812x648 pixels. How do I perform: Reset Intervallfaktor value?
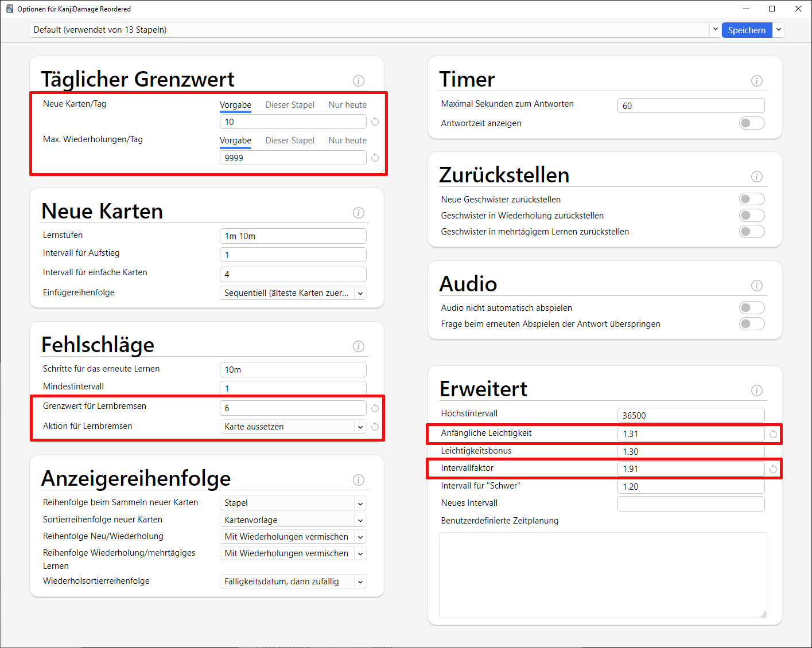pyautogui.click(x=773, y=469)
